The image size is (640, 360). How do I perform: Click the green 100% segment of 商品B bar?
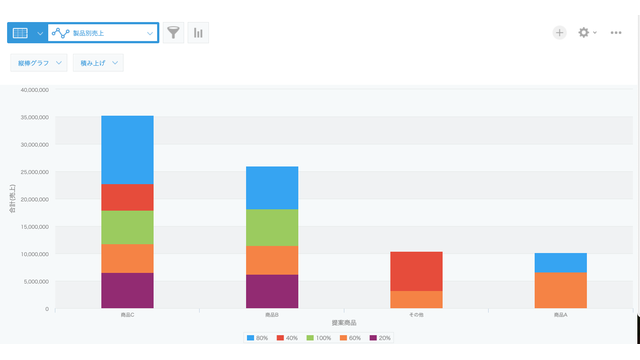pos(272,228)
